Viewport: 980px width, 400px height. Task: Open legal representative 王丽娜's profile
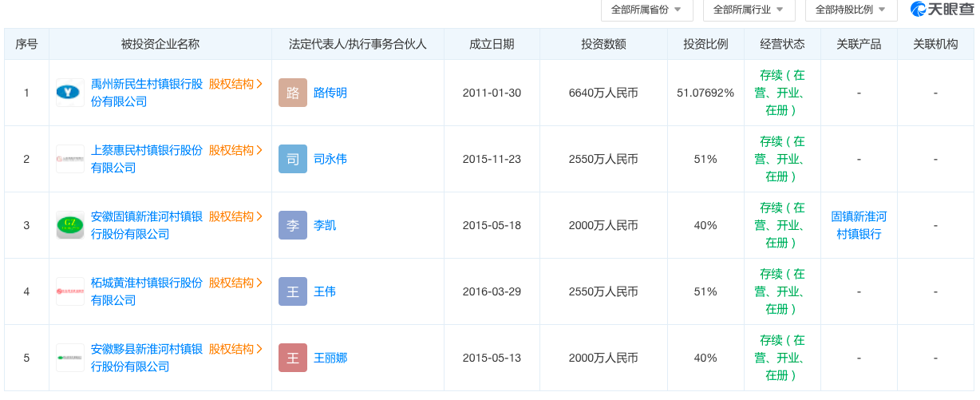(x=330, y=358)
